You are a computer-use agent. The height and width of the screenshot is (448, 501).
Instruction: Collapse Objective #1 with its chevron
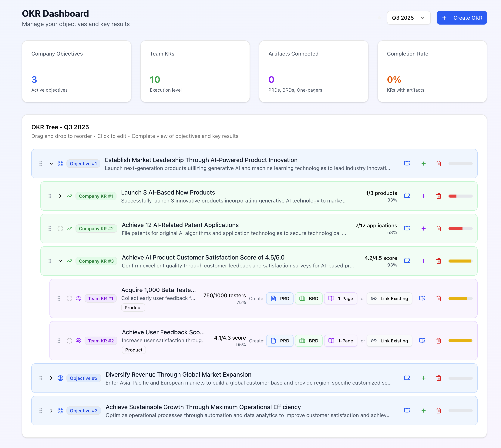tap(51, 163)
